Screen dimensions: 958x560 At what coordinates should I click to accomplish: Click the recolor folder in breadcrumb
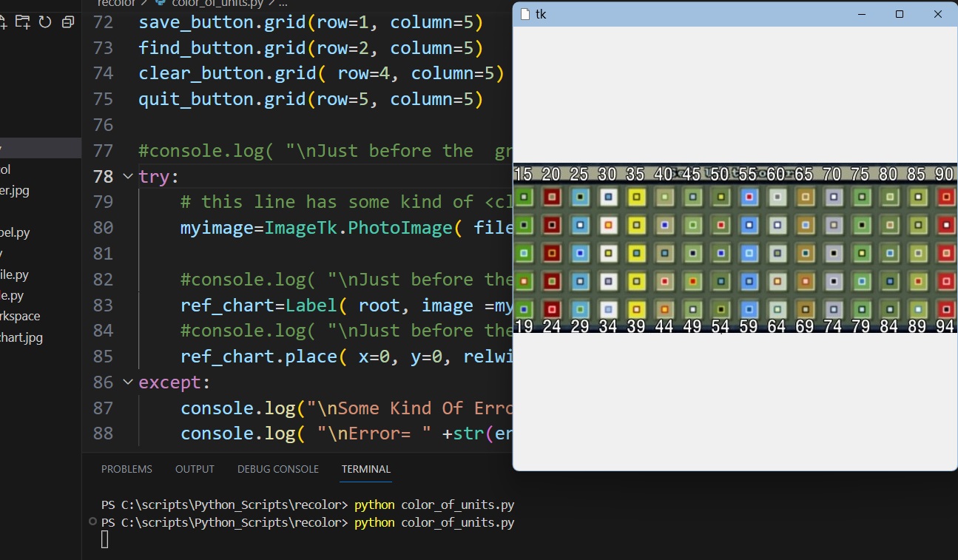coord(116,3)
